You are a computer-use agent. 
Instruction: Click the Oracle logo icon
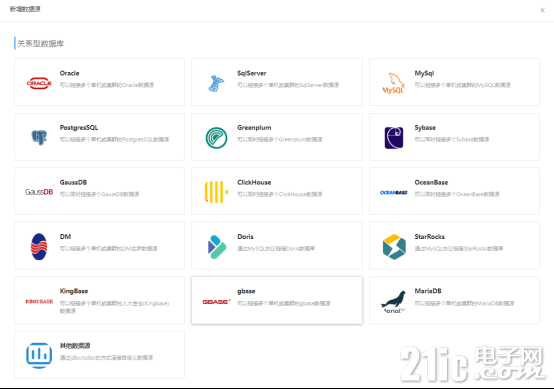pos(39,83)
